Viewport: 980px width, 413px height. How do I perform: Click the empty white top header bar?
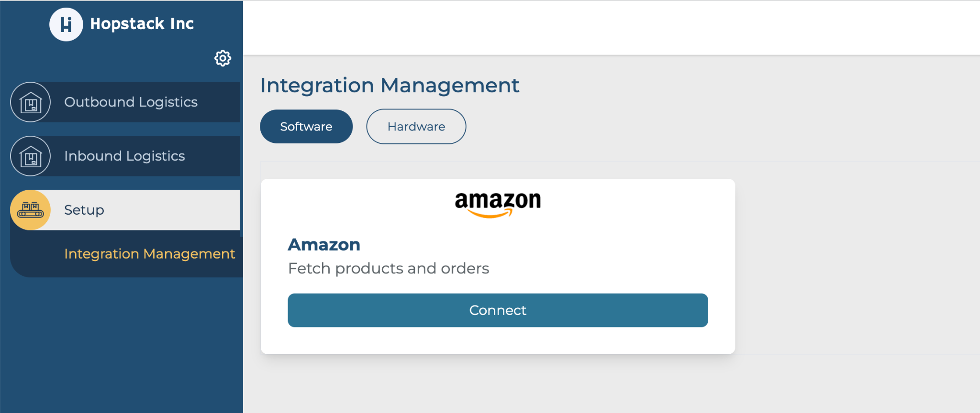coord(612,28)
